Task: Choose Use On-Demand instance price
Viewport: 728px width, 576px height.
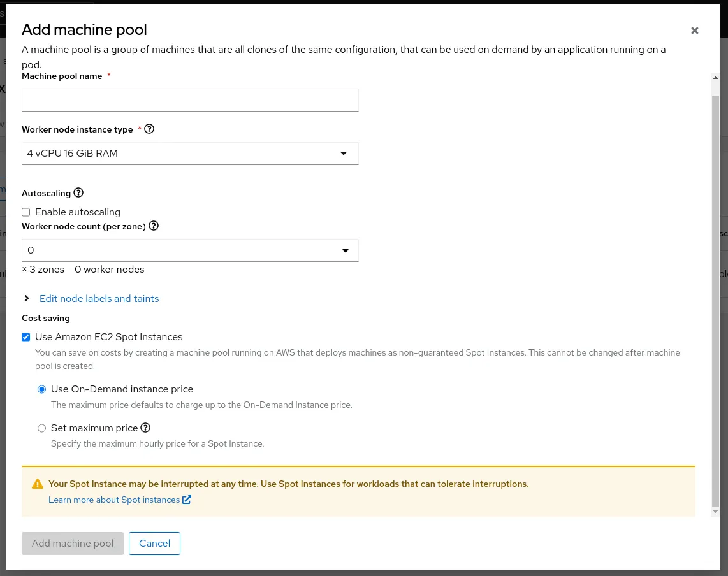Action: pyautogui.click(x=41, y=389)
